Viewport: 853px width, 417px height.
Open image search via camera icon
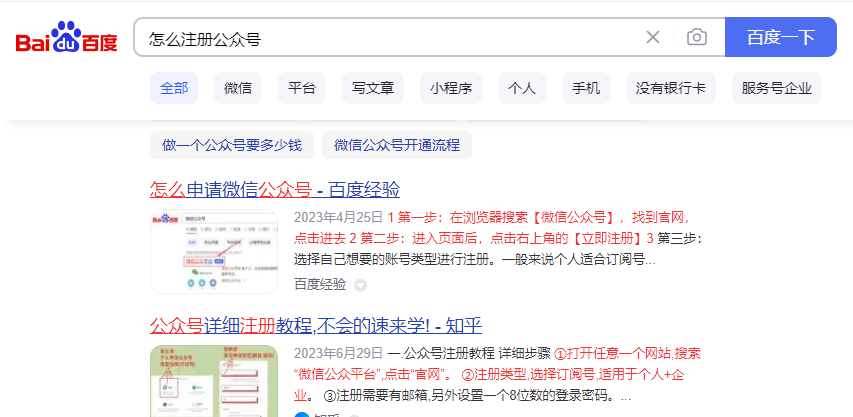tap(696, 37)
